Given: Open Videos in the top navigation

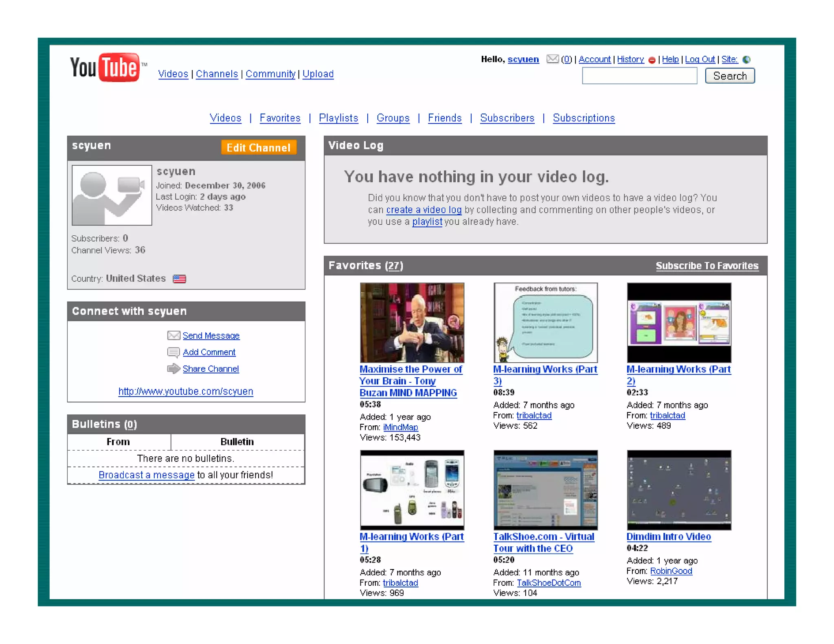Looking at the screenshot, I should [173, 74].
